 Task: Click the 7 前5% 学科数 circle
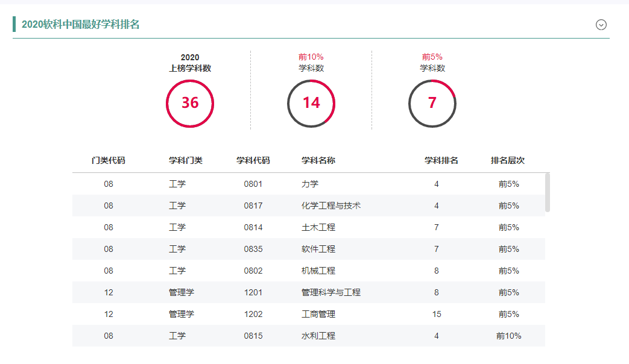pyautogui.click(x=432, y=103)
